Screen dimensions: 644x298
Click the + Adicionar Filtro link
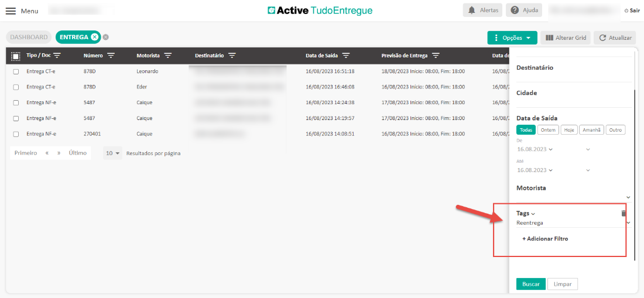[545, 239]
